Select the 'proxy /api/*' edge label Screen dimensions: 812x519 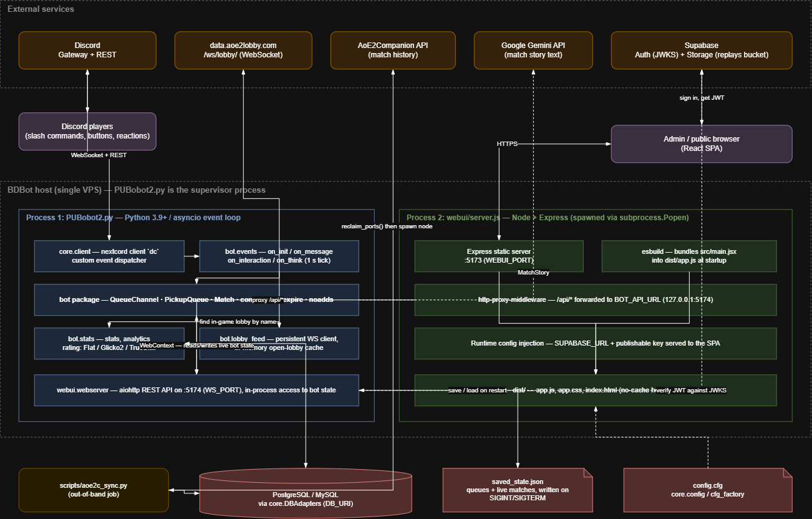point(268,300)
